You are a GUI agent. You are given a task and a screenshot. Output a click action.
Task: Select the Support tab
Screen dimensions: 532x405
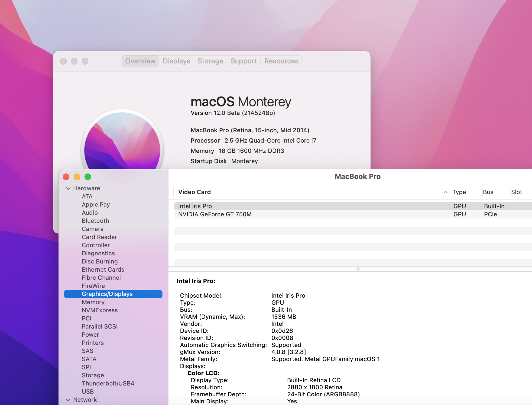click(244, 61)
